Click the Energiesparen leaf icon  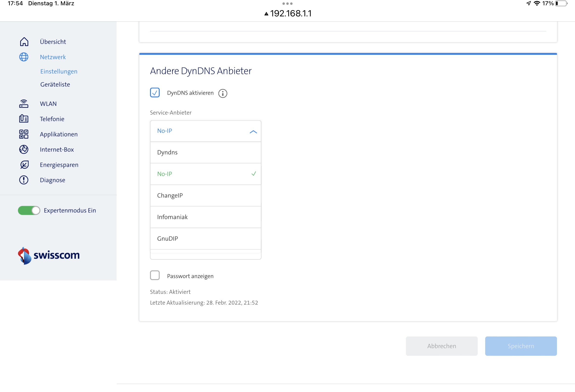pyautogui.click(x=24, y=165)
